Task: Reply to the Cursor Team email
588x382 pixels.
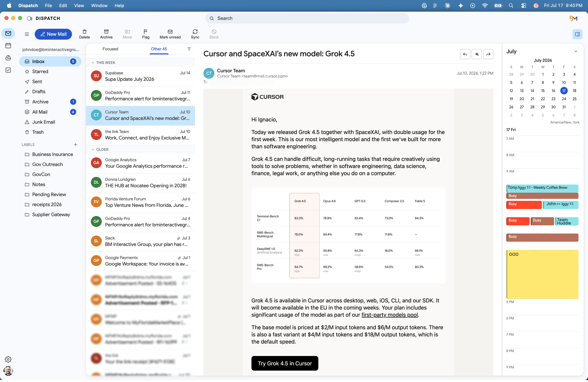Action: tap(465, 54)
